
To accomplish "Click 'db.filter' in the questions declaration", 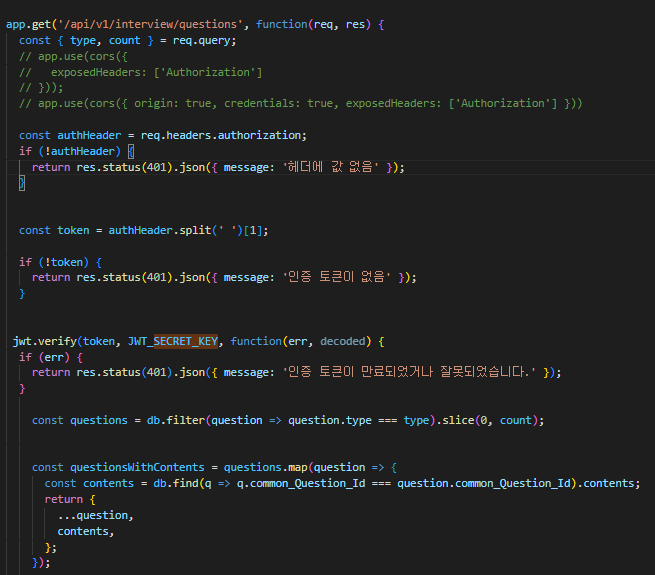I will pyautogui.click(x=176, y=420).
